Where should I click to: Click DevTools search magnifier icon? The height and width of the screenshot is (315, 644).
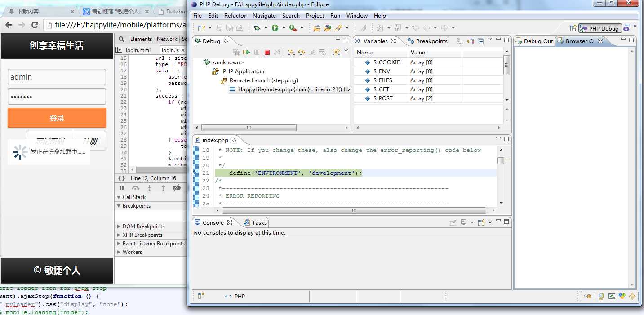[121, 39]
